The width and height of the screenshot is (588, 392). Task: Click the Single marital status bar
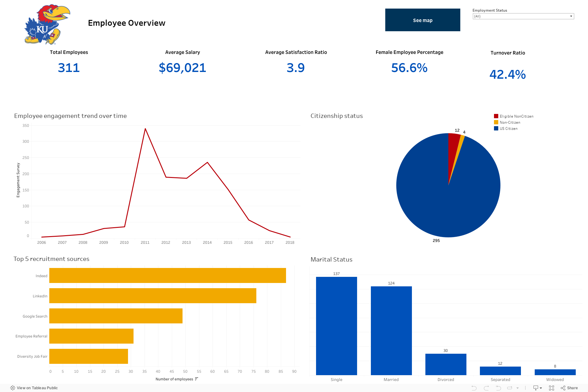tap(337, 326)
